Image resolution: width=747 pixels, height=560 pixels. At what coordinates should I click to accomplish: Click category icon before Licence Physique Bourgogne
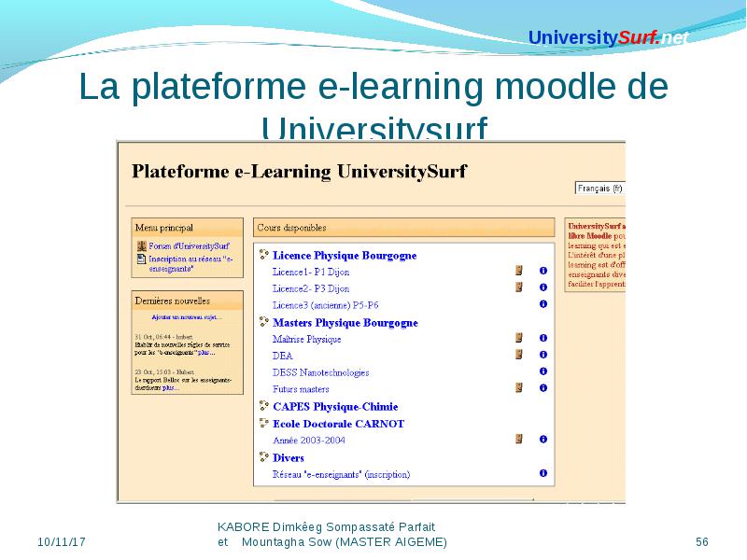point(264,254)
